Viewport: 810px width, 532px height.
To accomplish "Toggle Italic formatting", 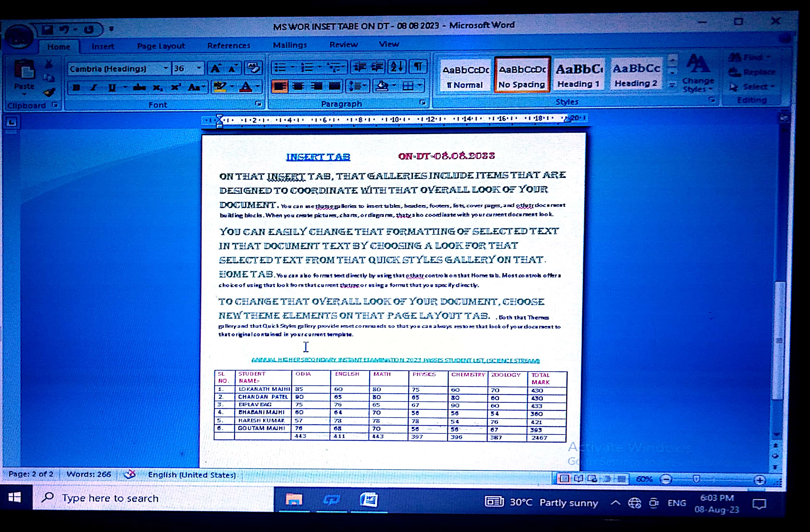I will coord(94,87).
